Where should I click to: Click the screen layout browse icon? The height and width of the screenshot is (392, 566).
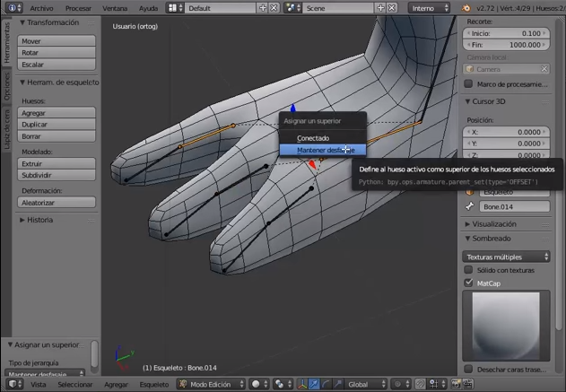pyautogui.click(x=175, y=8)
